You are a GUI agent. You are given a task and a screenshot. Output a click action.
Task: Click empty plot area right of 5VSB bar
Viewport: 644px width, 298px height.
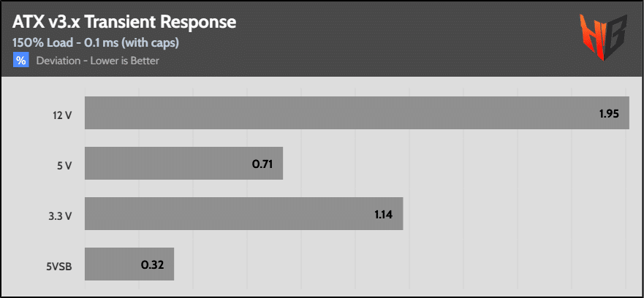click(x=402, y=264)
